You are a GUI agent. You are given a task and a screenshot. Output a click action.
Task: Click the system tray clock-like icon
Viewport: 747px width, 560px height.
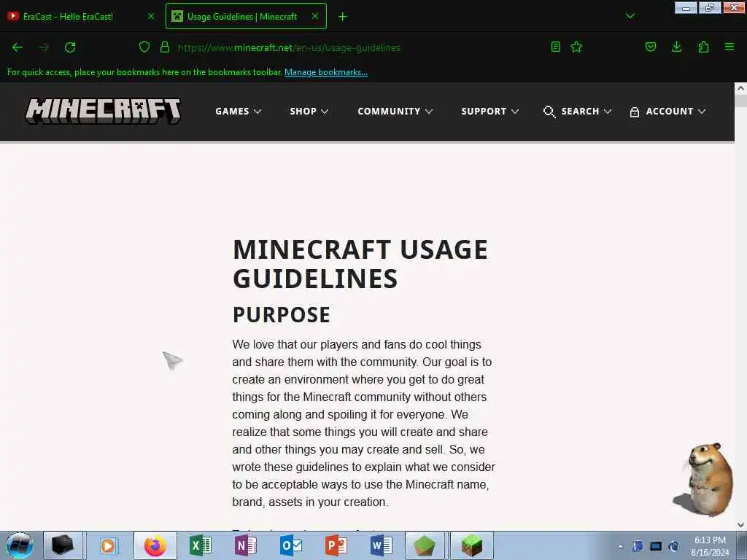(673, 546)
